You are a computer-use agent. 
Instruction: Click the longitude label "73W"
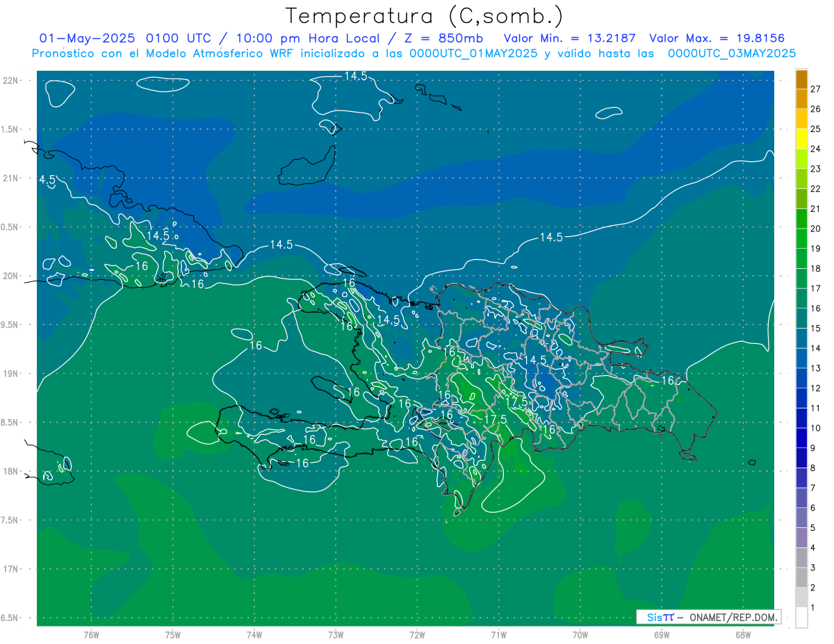336,635
